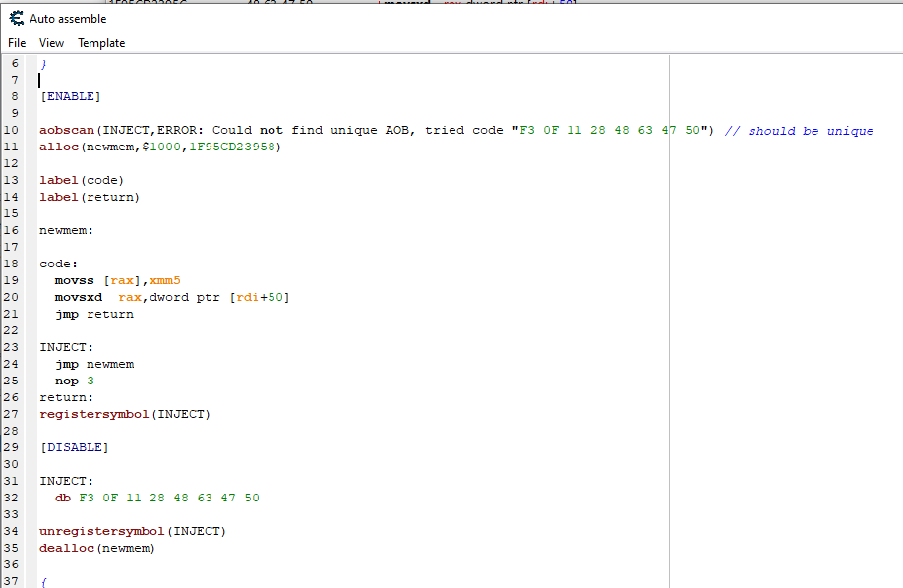Click the [ENABLE] section header

70,95
